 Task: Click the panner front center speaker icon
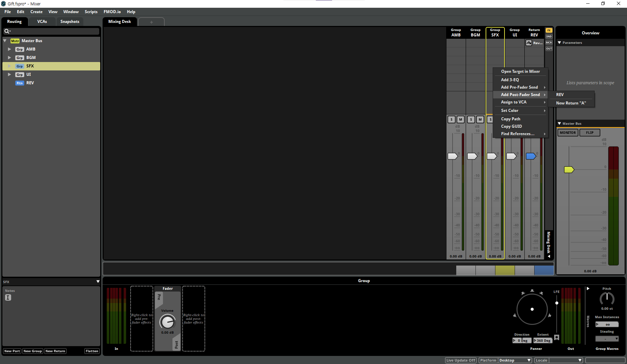pos(532,291)
